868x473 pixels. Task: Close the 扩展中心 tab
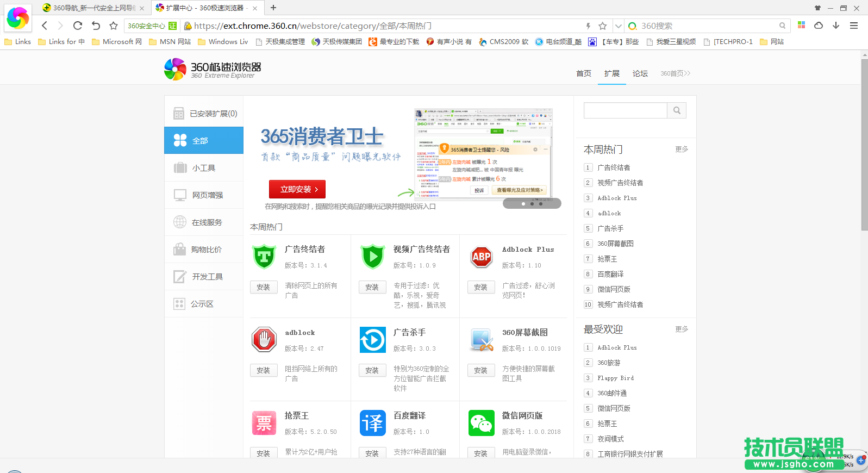click(x=255, y=8)
